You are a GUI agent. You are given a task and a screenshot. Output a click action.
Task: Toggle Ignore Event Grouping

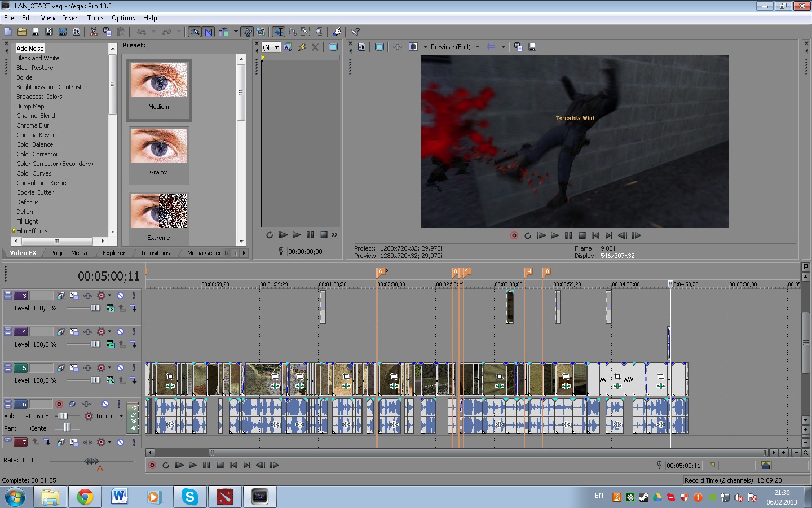point(261,32)
